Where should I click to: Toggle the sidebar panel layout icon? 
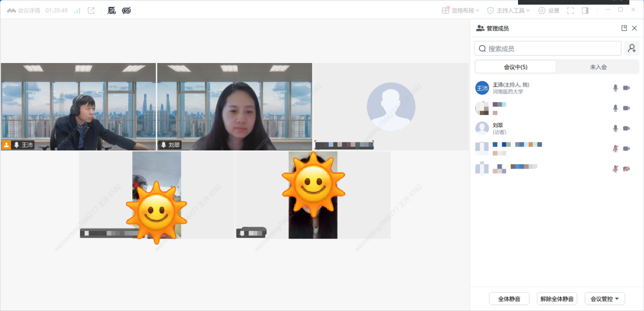point(585,11)
